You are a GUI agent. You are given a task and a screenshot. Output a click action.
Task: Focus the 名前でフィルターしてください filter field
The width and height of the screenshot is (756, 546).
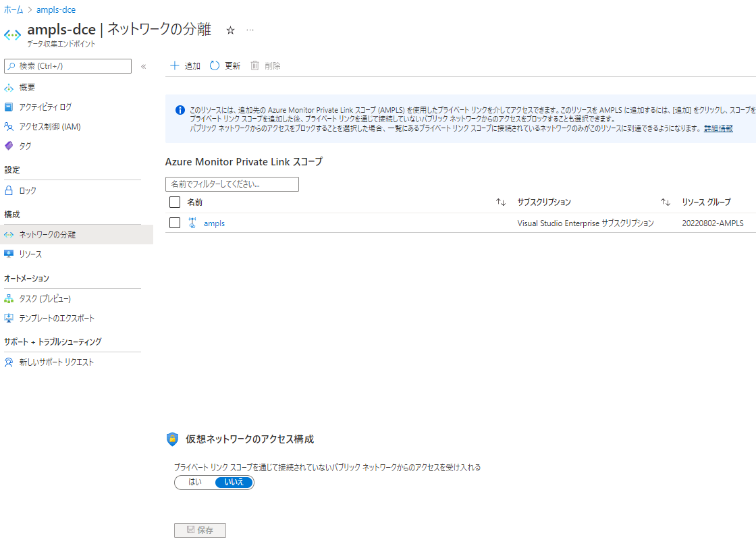click(232, 184)
